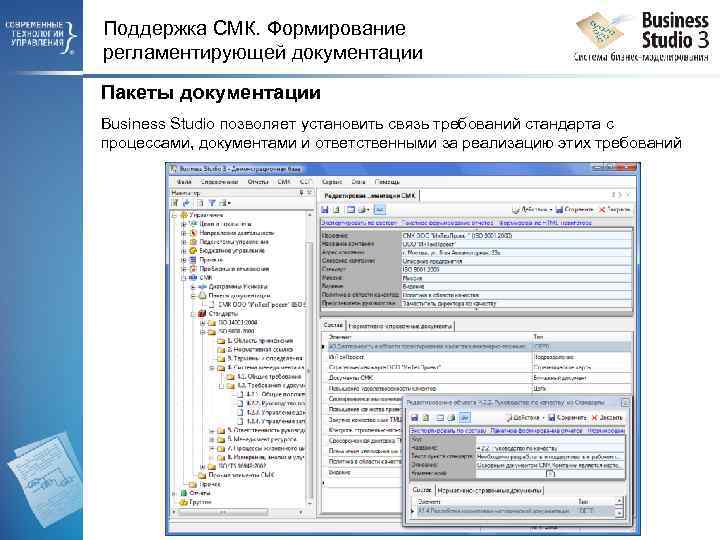Open the Помощь menu
720x540 pixels.
pos(387,182)
